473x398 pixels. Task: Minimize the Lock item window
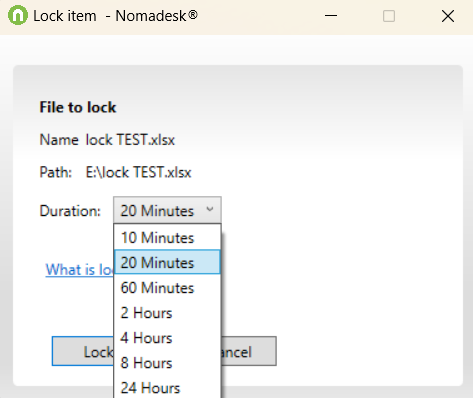pos(331,16)
